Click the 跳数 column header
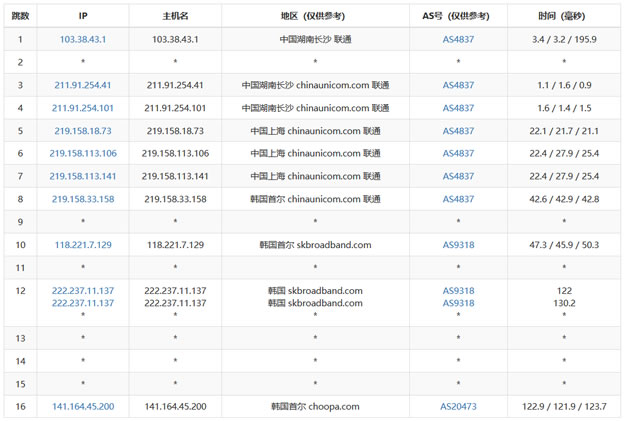 pyautogui.click(x=20, y=17)
